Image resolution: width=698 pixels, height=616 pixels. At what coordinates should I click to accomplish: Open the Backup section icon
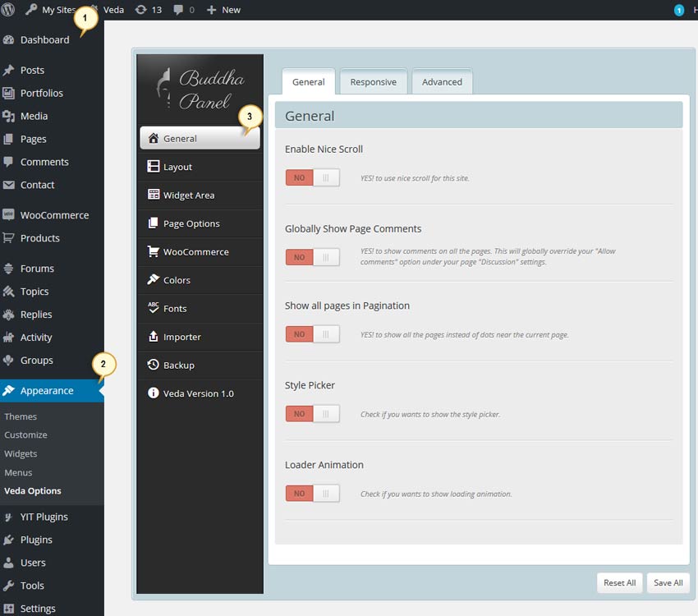point(154,365)
